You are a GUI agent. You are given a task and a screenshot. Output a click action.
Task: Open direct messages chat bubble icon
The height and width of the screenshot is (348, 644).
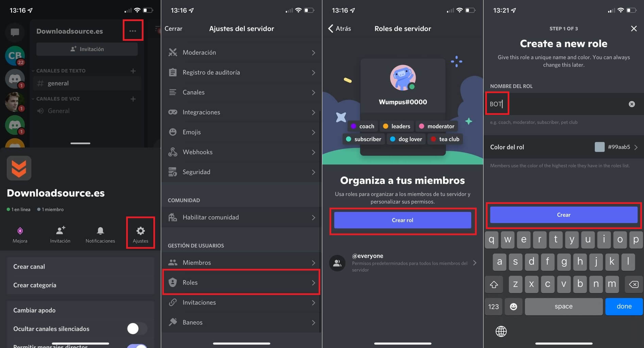(x=15, y=32)
